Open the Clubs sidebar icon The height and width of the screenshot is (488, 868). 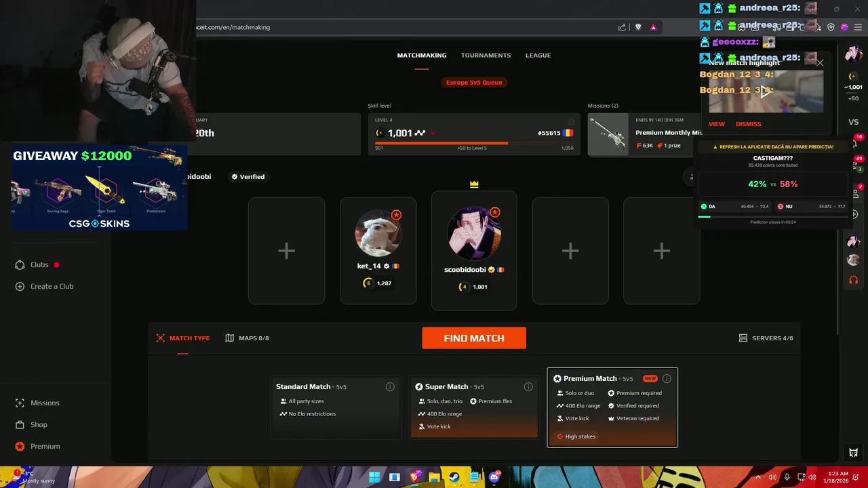coord(20,265)
